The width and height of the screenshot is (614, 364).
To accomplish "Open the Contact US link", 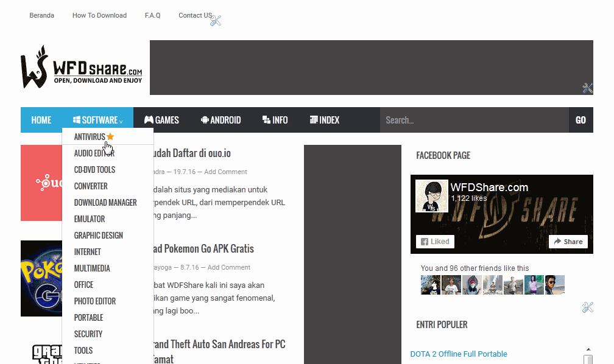I will tap(195, 15).
